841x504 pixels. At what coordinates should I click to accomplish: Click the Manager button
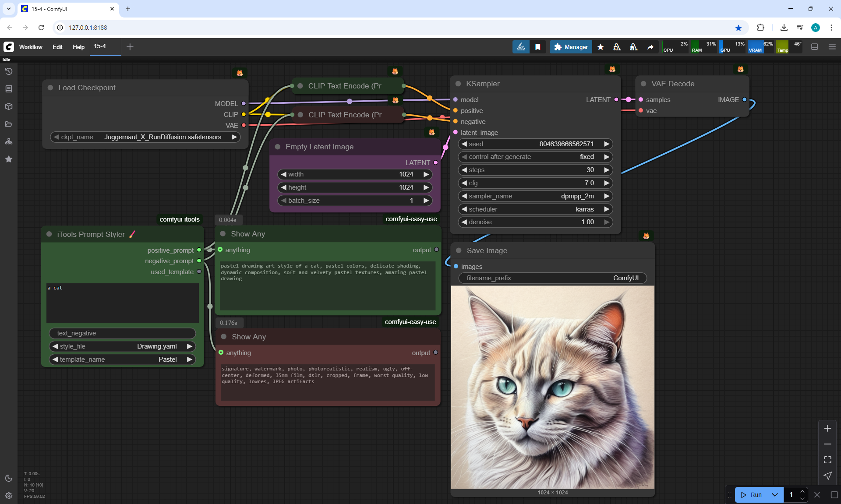tap(571, 47)
